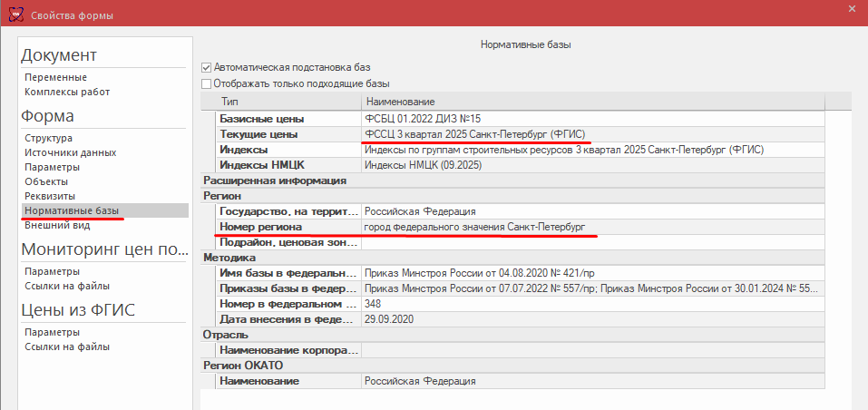
Task: Go to Структура in the Форма section
Action: click(x=49, y=138)
